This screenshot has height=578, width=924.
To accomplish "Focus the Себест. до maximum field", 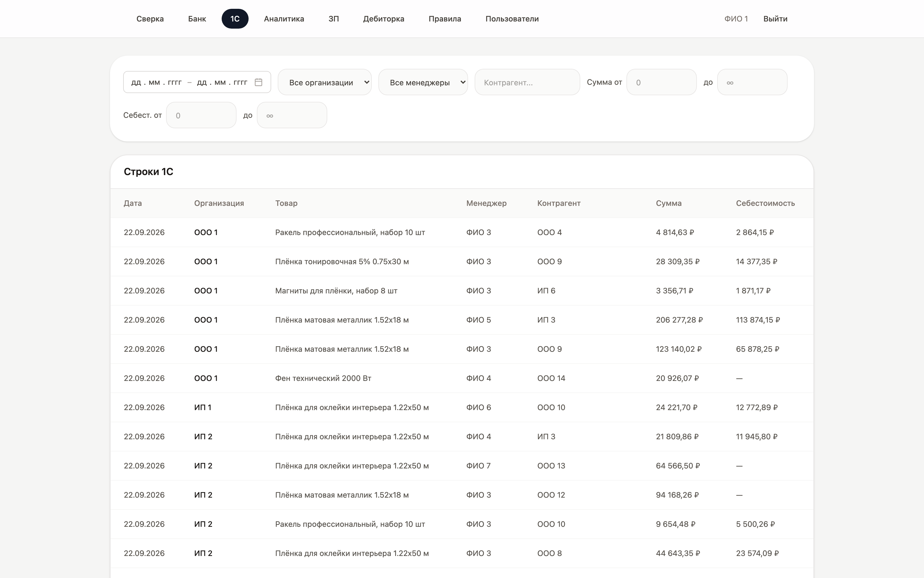I will click(292, 115).
